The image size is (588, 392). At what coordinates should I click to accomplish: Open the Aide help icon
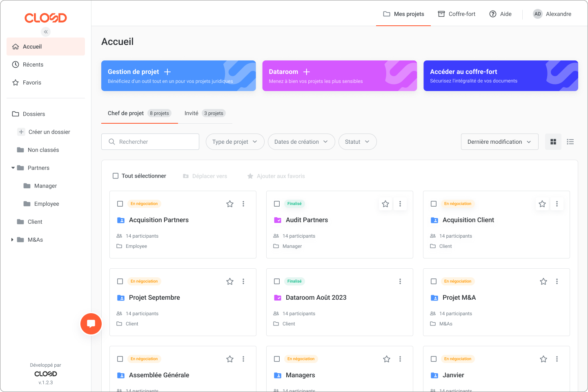[x=492, y=13]
